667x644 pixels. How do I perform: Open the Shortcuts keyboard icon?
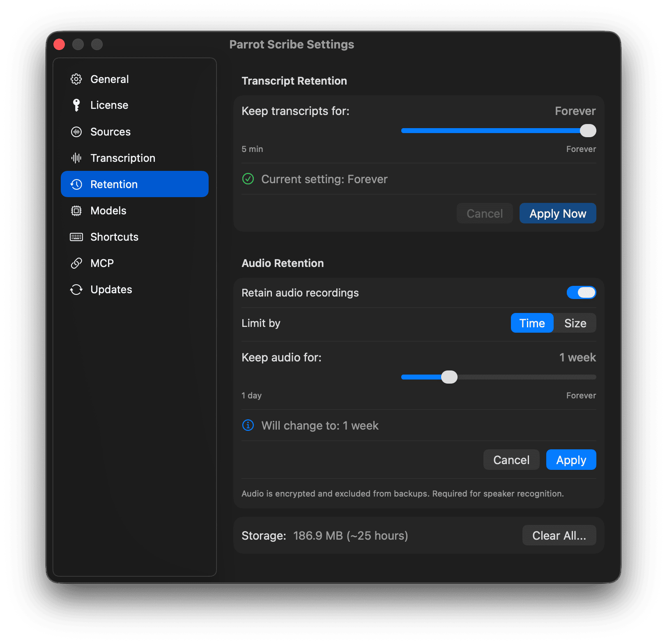76,237
